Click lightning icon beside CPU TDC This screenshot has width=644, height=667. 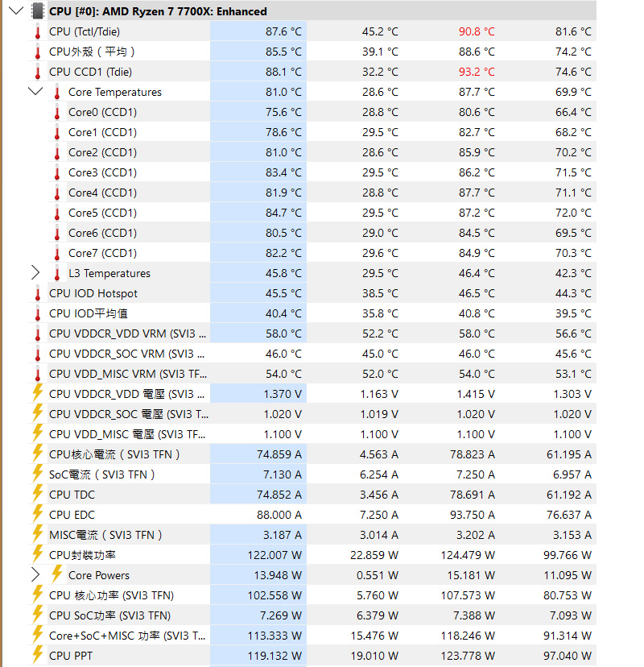37,494
